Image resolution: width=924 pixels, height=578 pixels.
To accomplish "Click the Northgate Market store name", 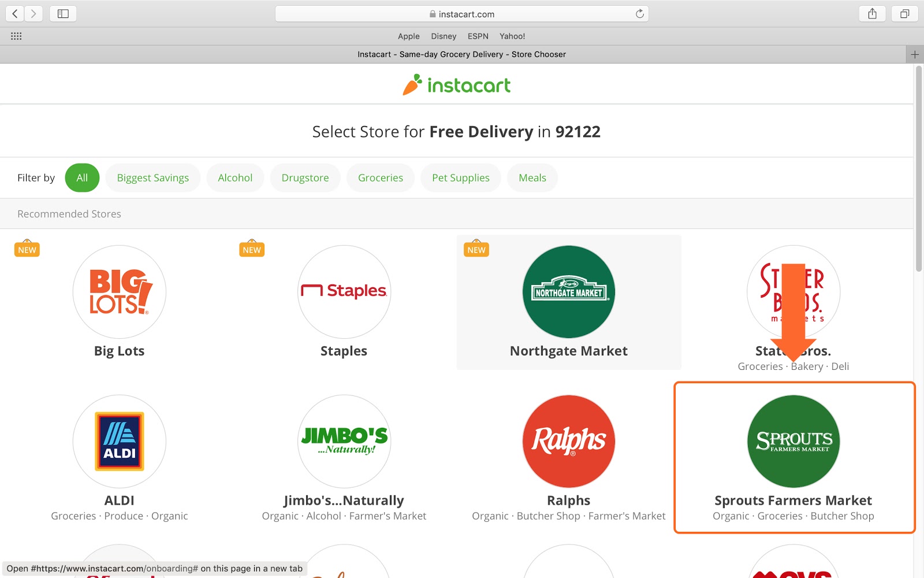I will coord(569,351).
